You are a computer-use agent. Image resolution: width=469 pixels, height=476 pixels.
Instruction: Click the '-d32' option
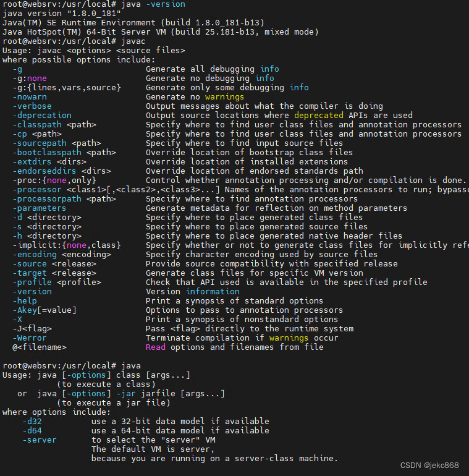[x=32, y=422]
